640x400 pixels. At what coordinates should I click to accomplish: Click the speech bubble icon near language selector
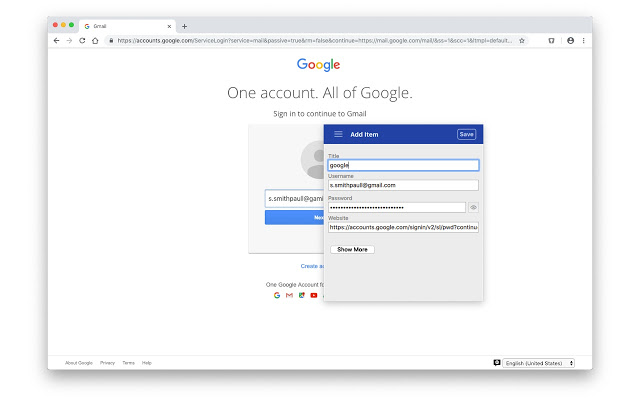[497, 362]
